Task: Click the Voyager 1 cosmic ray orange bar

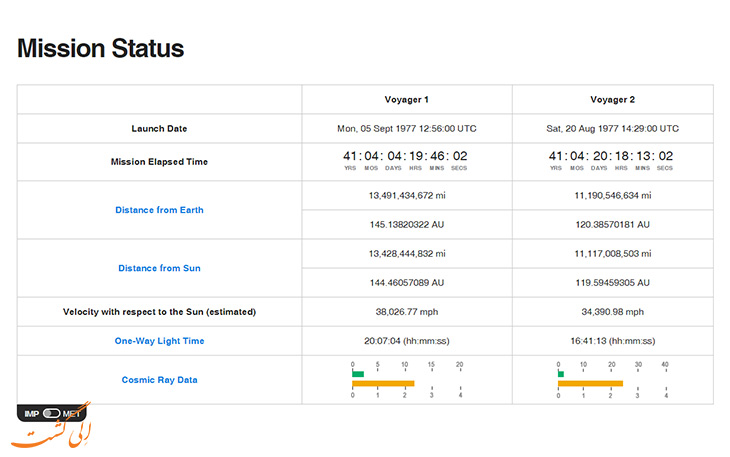Action: click(383, 383)
